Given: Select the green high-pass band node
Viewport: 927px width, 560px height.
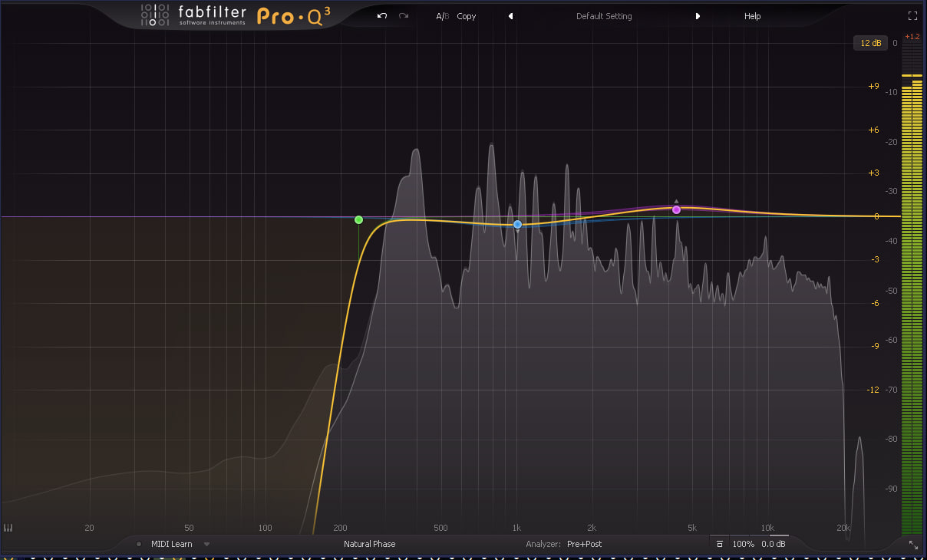Looking at the screenshot, I should point(358,219).
